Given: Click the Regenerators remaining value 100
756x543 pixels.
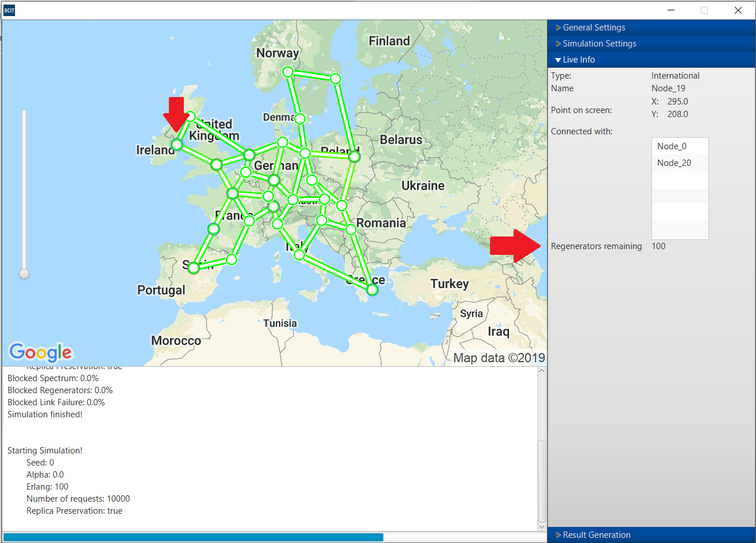Looking at the screenshot, I should 658,246.
